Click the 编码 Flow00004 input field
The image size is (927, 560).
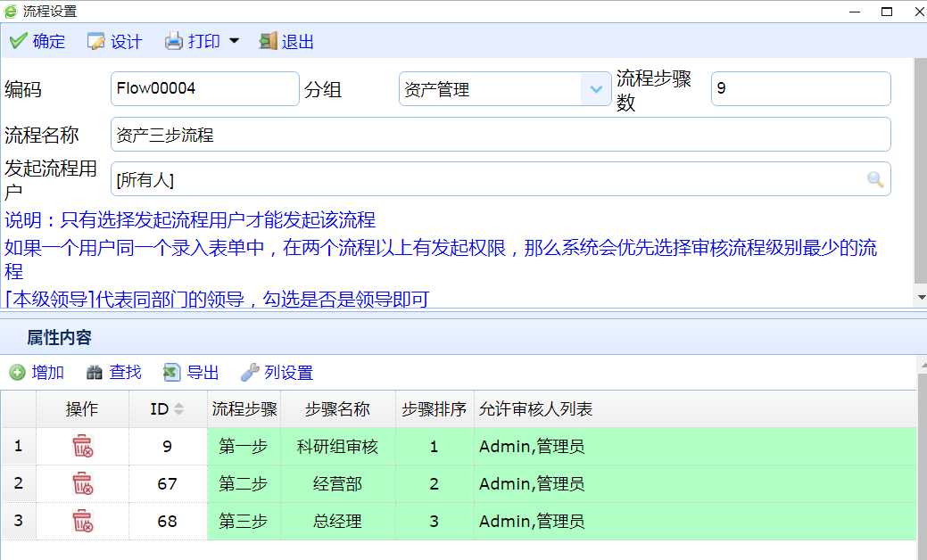click(204, 89)
